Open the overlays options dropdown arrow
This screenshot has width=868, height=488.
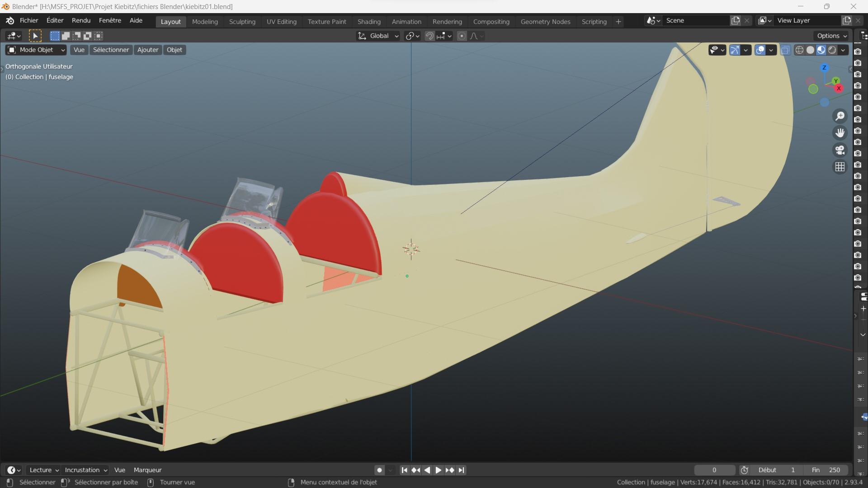click(x=771, y=50)
